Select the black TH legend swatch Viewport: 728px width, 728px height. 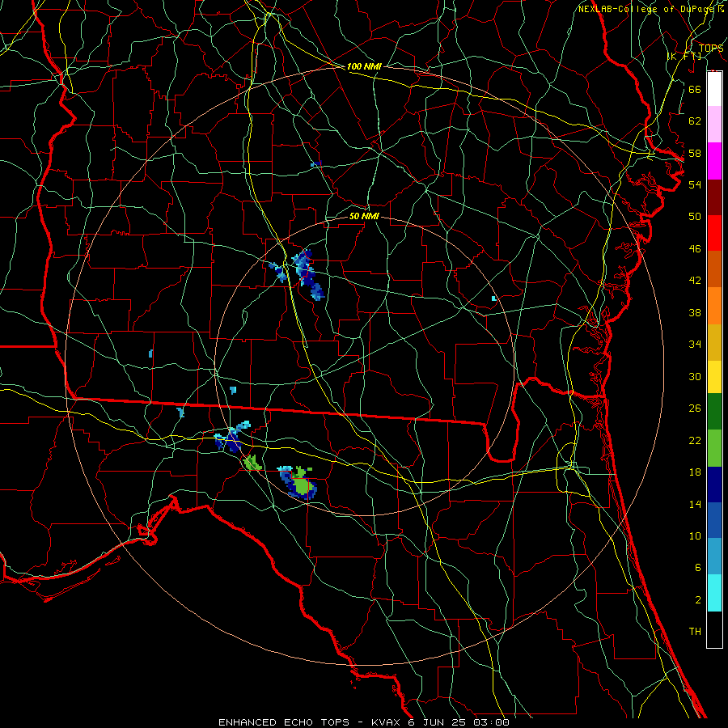coord(714,629)
